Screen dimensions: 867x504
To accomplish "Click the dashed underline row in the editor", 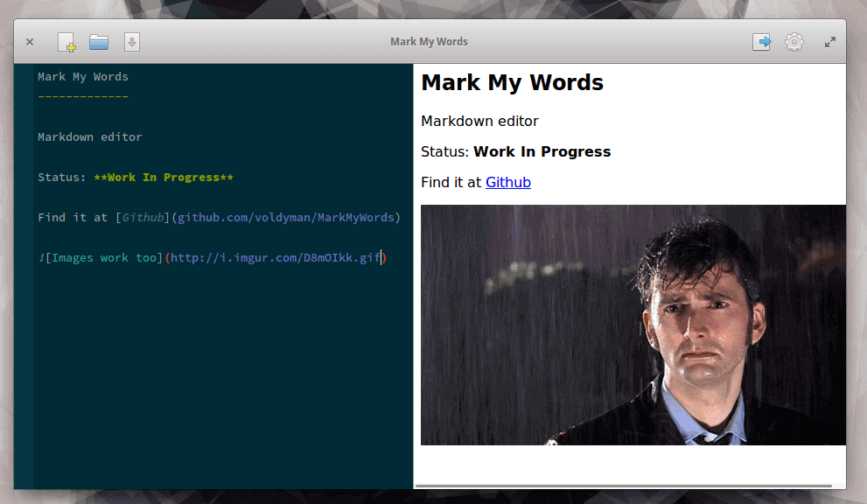I will [83, 97].
